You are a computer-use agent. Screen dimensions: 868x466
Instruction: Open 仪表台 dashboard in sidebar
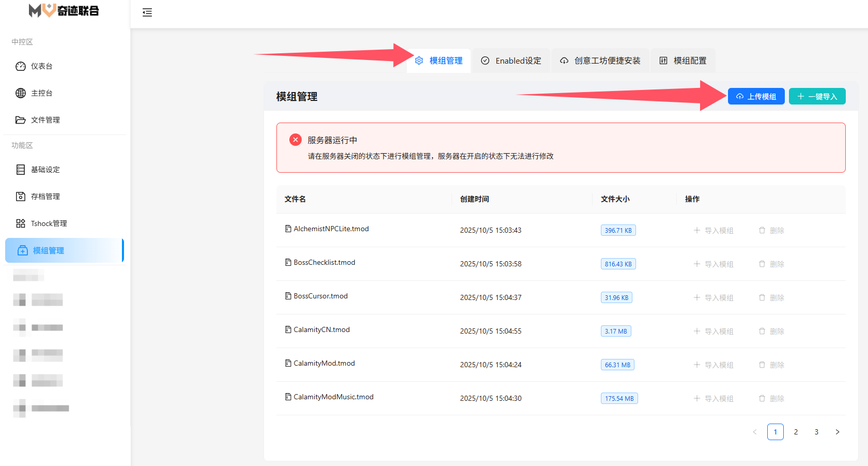(41, 66)
